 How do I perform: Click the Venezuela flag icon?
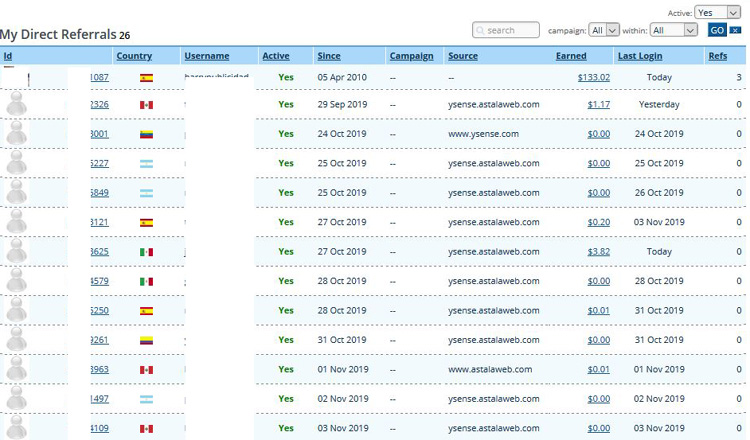(x=146, y=134)
